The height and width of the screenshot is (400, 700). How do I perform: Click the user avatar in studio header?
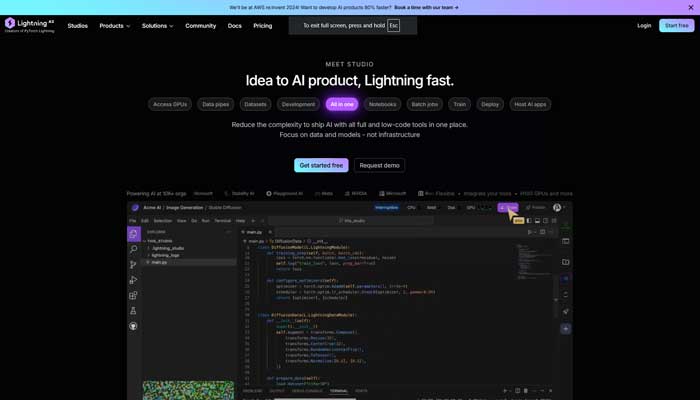point(557,207)
